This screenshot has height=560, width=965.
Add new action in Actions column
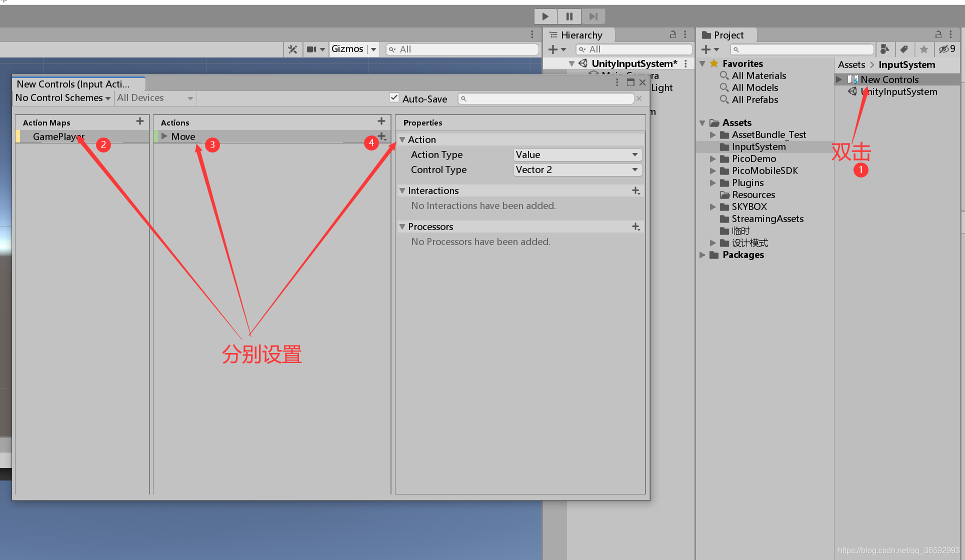(x=381, y=121)
